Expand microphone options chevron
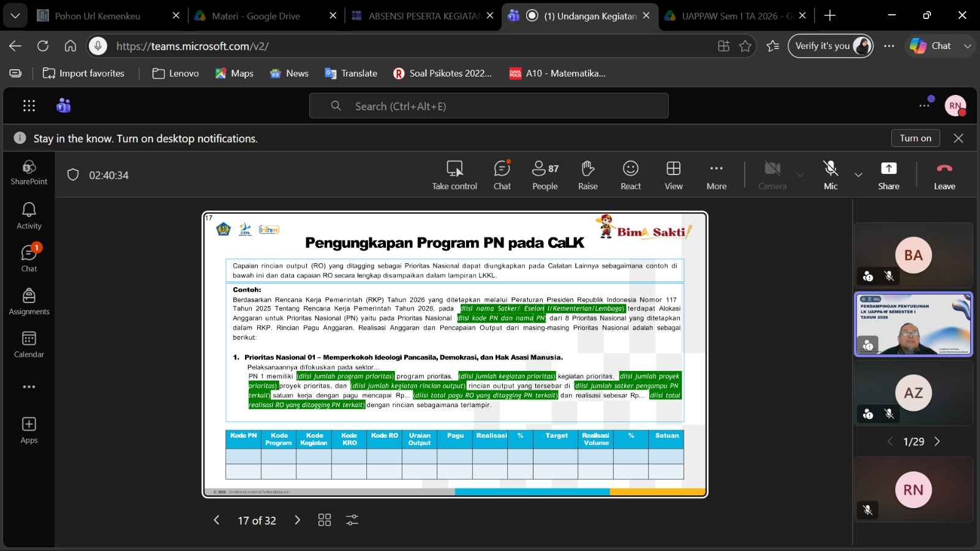 pyautogui.click(x=859, y=175)
